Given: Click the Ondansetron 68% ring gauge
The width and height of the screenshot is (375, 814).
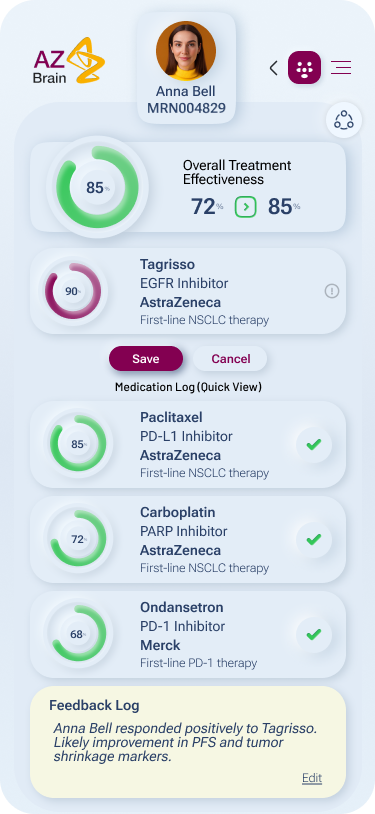Looking at the screenshot, I should click(x=78, y=633).
